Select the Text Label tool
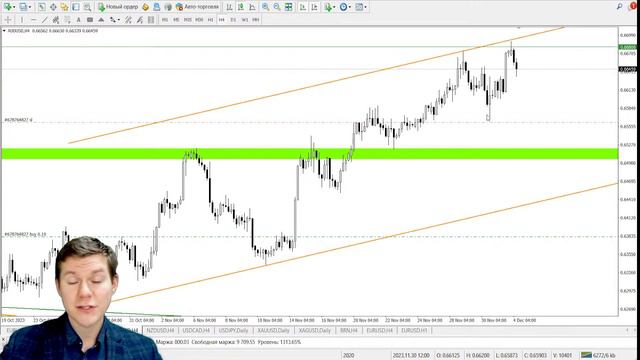This screenshot has height=360, width=640. 90,20
